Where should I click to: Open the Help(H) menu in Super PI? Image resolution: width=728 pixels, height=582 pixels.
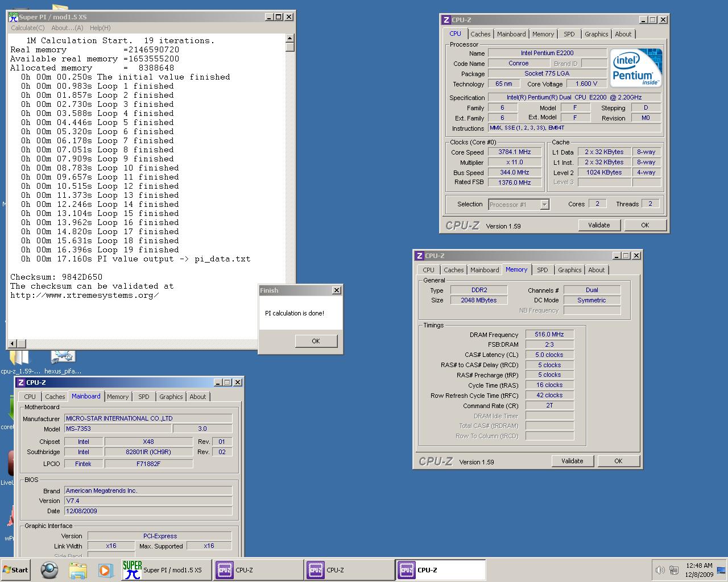[100, 28]
